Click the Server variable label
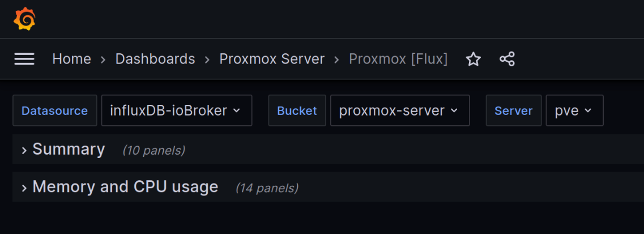This screenshot has height=234, width=644. point(513,110)
